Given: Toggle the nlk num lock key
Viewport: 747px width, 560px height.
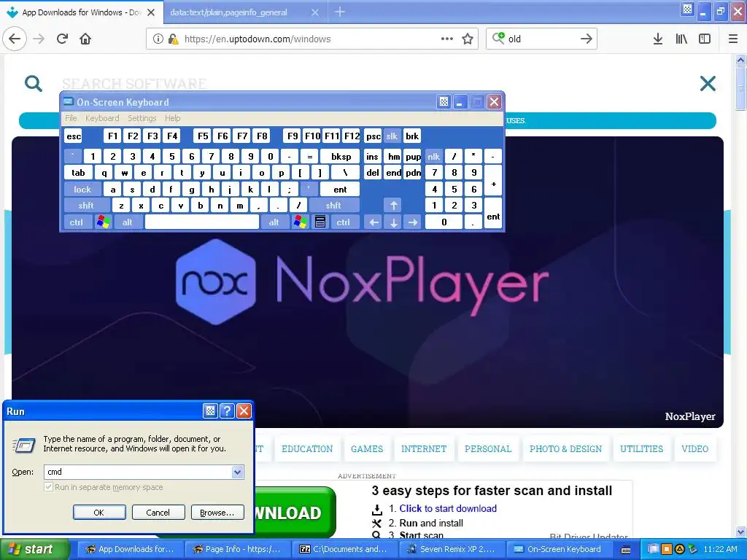Looking at the screenshot, I should 433,156.
